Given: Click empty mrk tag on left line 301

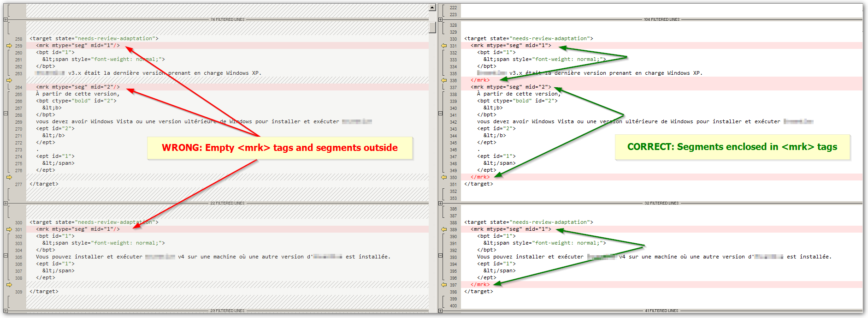Looking at the screenshot, I should coord(78,229).
